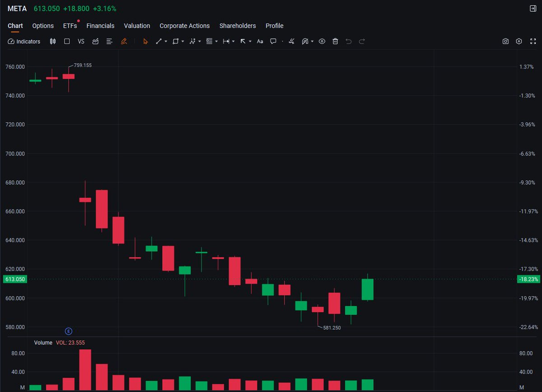The height and width of the screenshot is (392, 542).
Task: Toggle the orange drawing pen mode
Action: (124, 41)
